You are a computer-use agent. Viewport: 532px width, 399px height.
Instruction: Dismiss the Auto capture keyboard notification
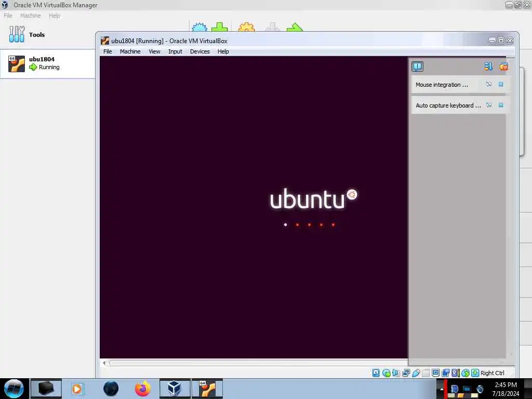click(x=501, y=105)
